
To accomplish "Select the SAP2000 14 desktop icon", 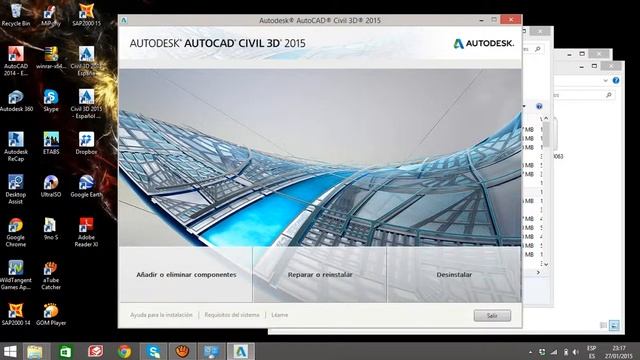I will pos(16,314).
